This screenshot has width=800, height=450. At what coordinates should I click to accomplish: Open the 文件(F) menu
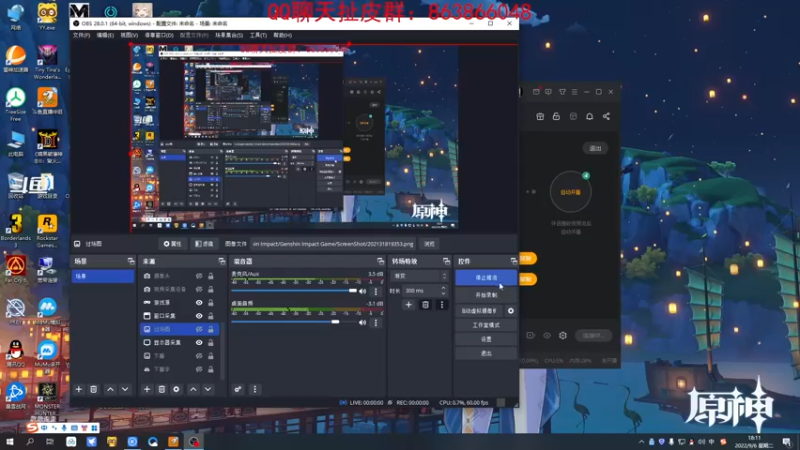(82, 35)
